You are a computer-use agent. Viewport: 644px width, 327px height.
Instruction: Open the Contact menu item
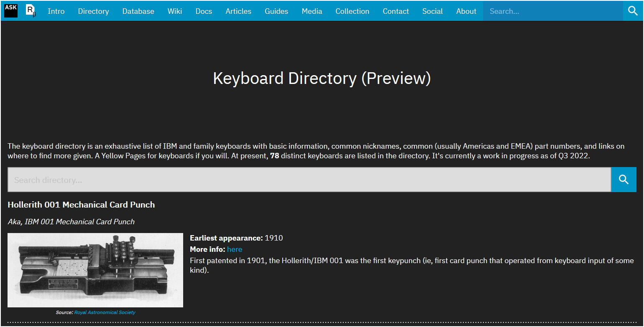396,11
